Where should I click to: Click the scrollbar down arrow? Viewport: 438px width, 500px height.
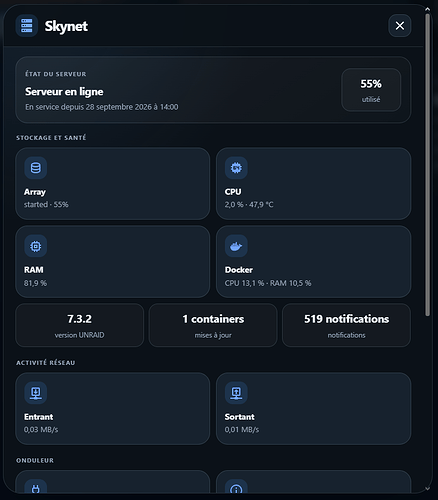point(428,489)
